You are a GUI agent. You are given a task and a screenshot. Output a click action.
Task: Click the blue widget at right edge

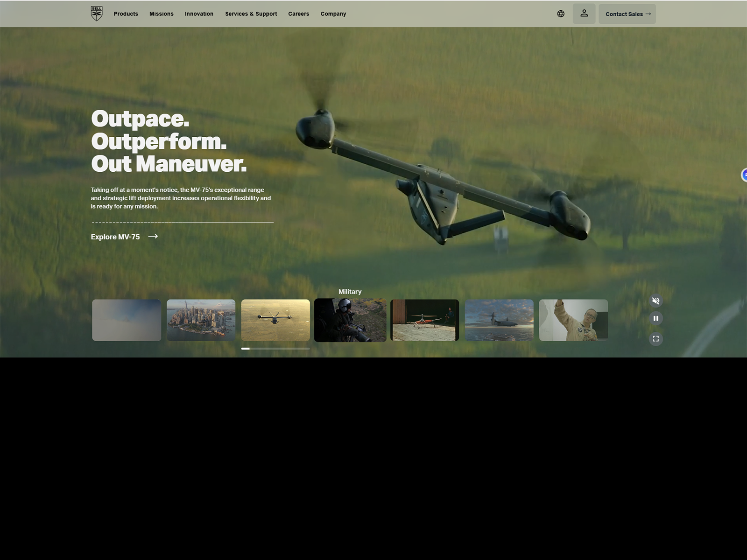tap(744, 175)
